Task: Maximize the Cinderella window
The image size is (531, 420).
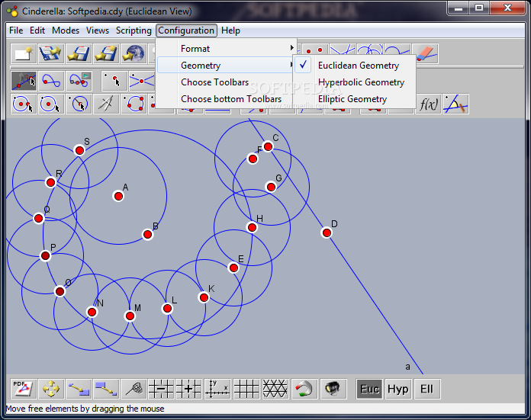Action: click(479, 8)
